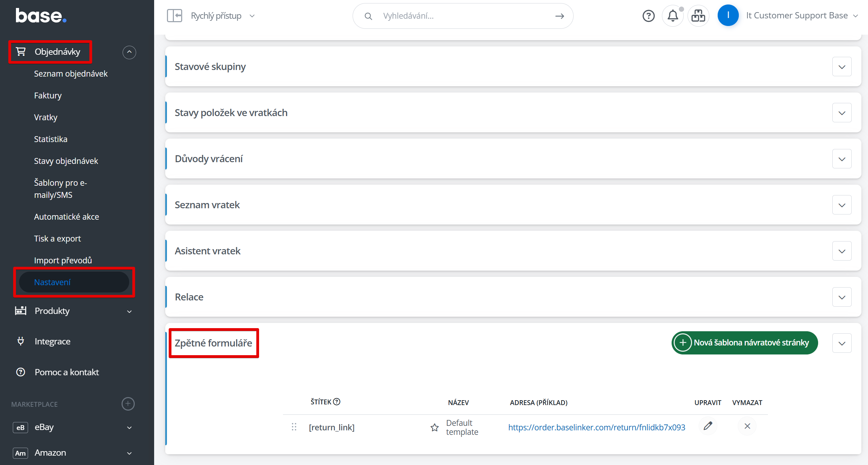Click Nová šablona návratové stránky button
The height and width of the screenshot is (465, 868).
click(745, 343)
